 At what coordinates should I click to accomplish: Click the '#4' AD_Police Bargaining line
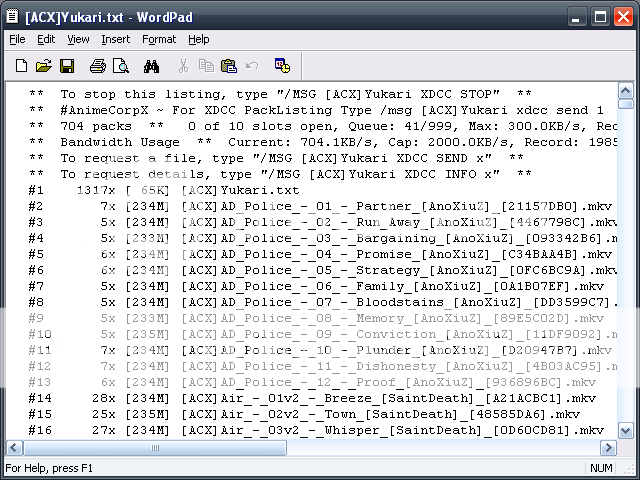[x=322, y=238]
